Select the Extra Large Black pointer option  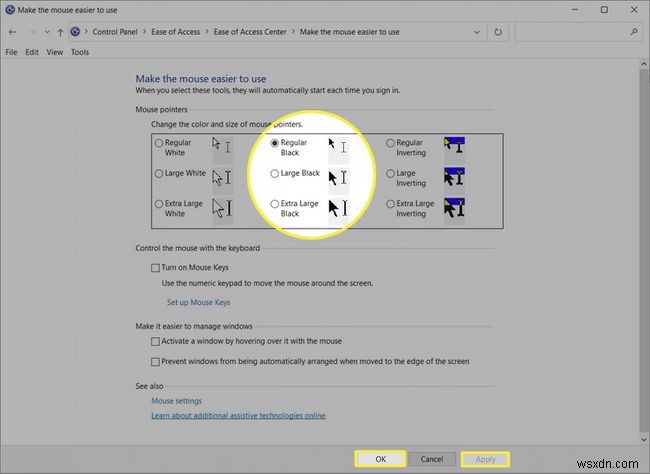tap(274, 204)
